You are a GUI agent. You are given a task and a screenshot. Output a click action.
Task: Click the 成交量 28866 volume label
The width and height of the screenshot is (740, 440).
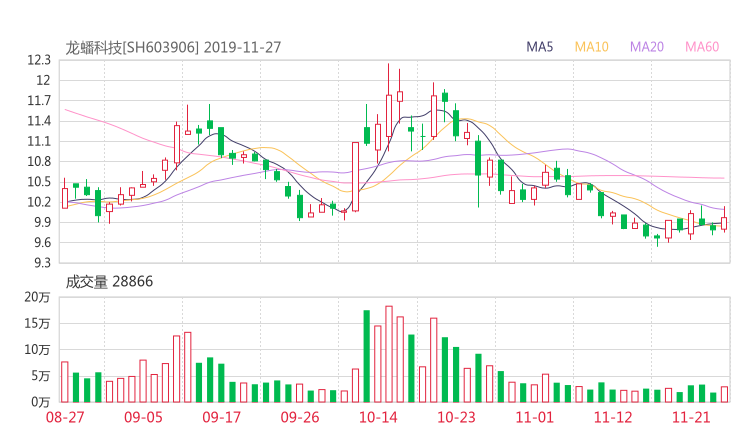pyautogui.click(x=109, y=282)
